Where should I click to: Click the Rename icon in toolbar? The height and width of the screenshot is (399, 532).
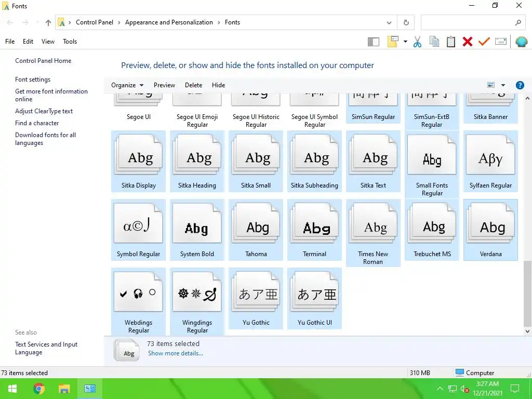coord(501,42)
